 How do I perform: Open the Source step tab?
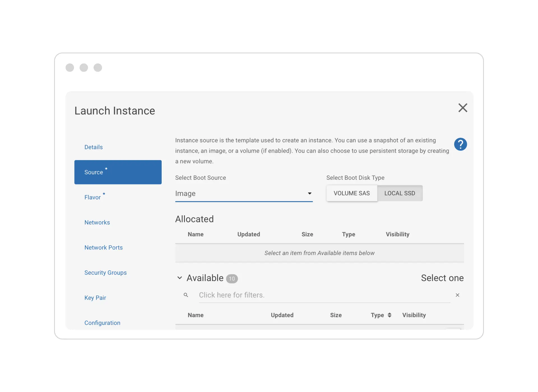point(118,172)
